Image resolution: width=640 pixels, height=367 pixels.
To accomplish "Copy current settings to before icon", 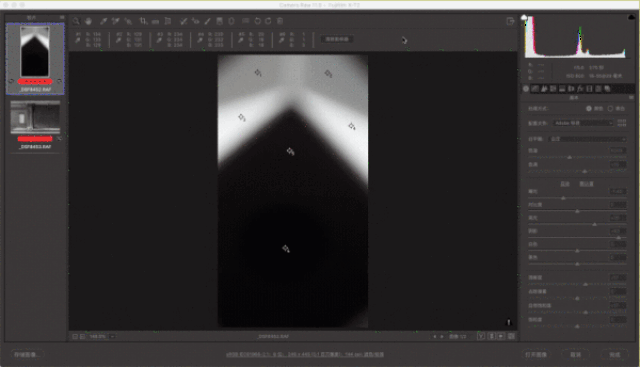I will (501, 336).
